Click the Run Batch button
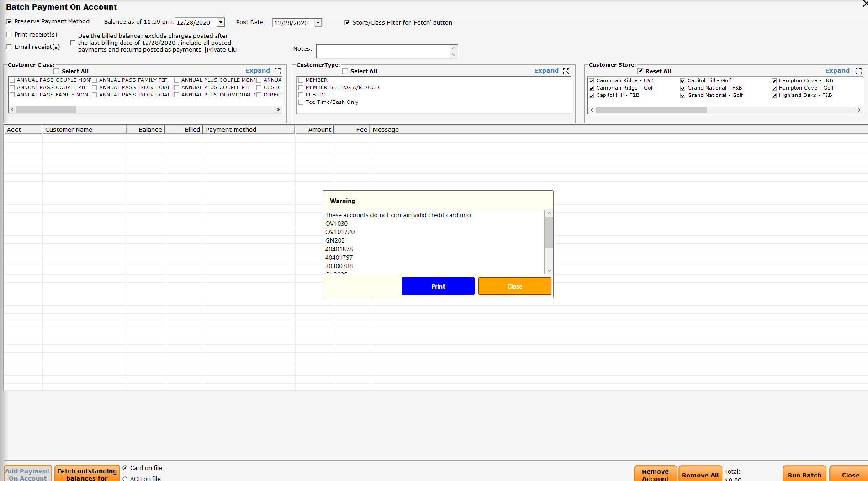Screen dimensions: 868x481 (804, 475)
